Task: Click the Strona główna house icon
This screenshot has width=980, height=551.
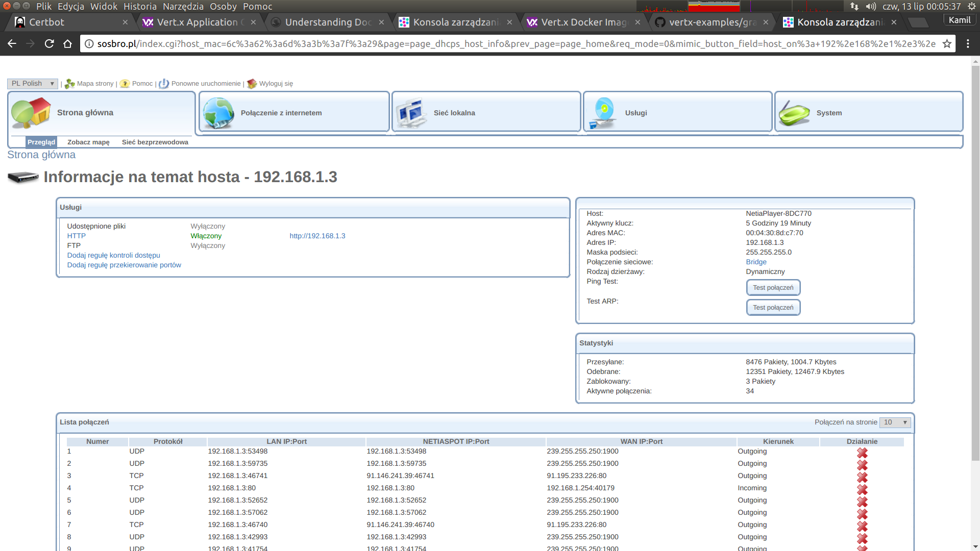Action: [31, 113]
